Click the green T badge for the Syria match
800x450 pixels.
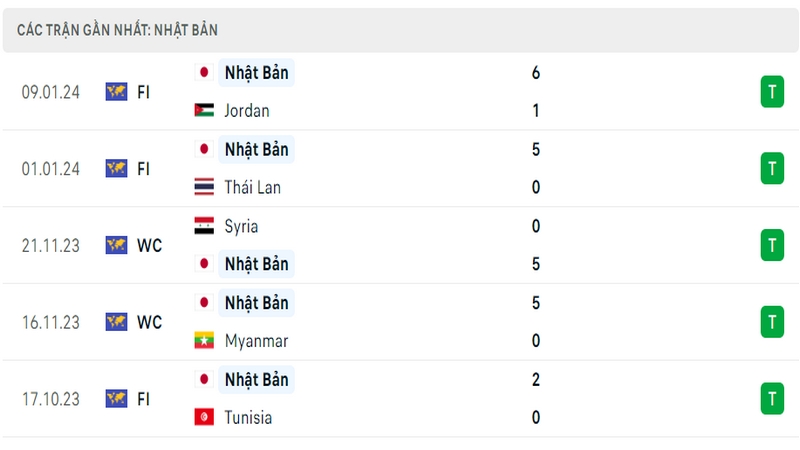point(772,245)
